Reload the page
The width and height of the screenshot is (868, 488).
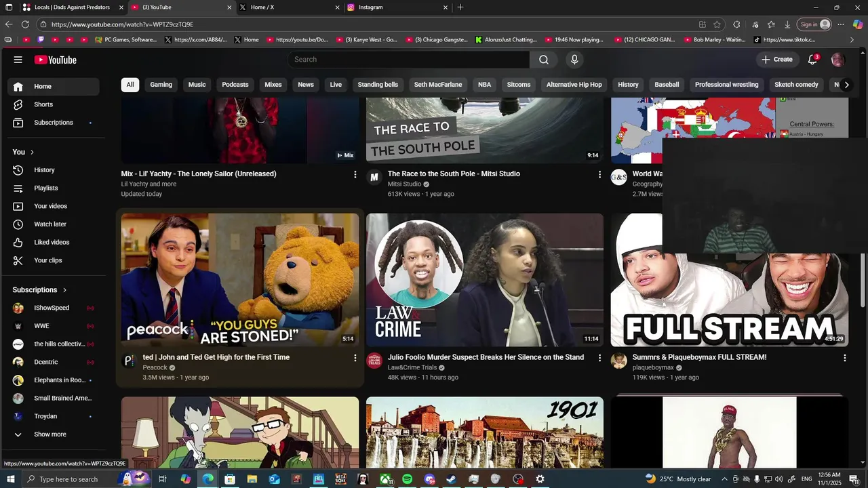25,24
